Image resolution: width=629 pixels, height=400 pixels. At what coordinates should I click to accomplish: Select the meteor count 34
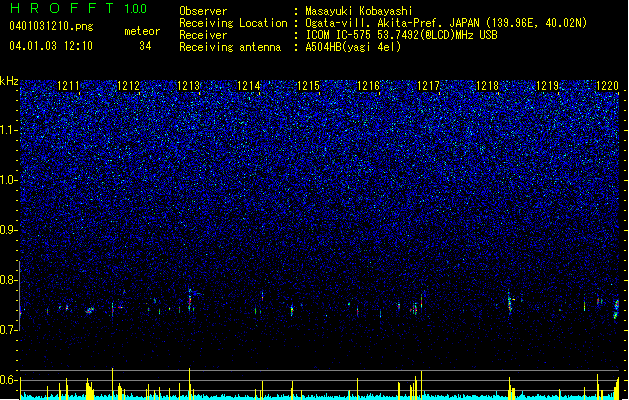click(145, 46)
